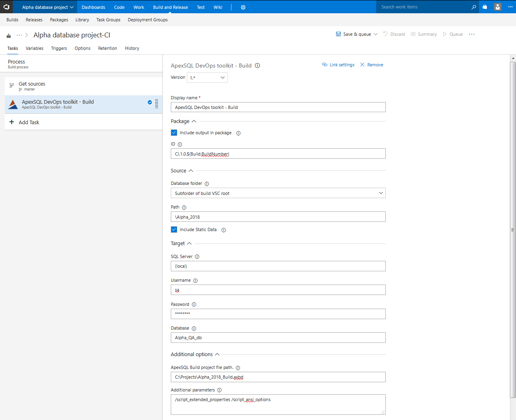
Task: Switch to the Variables tab
Action: (x=35, y=48)
